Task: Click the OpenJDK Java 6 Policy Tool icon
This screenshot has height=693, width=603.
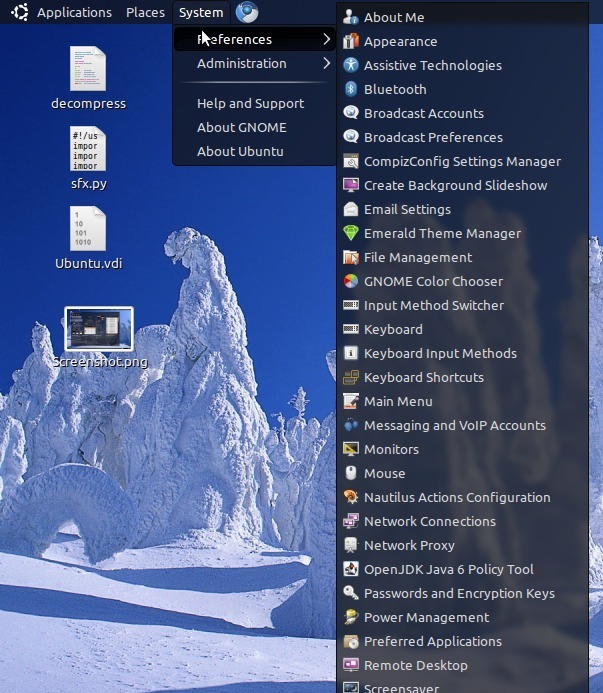Action: coord(351,569)
